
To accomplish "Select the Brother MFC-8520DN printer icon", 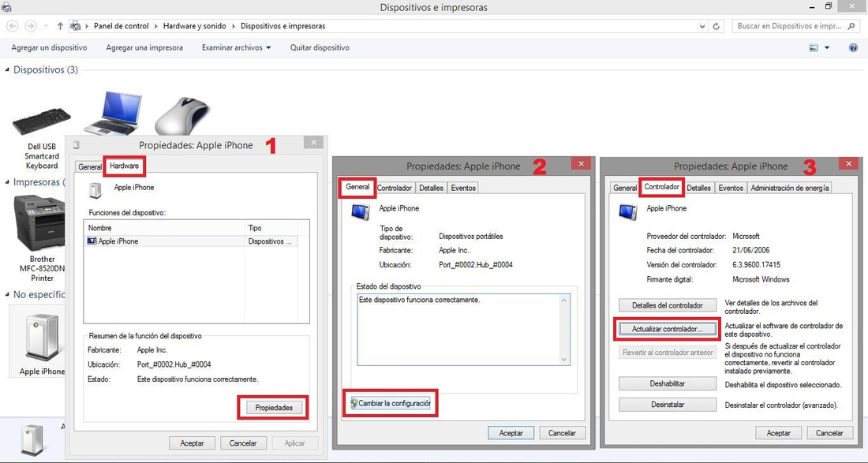I will pyautogui.click(x=39, y=223).
